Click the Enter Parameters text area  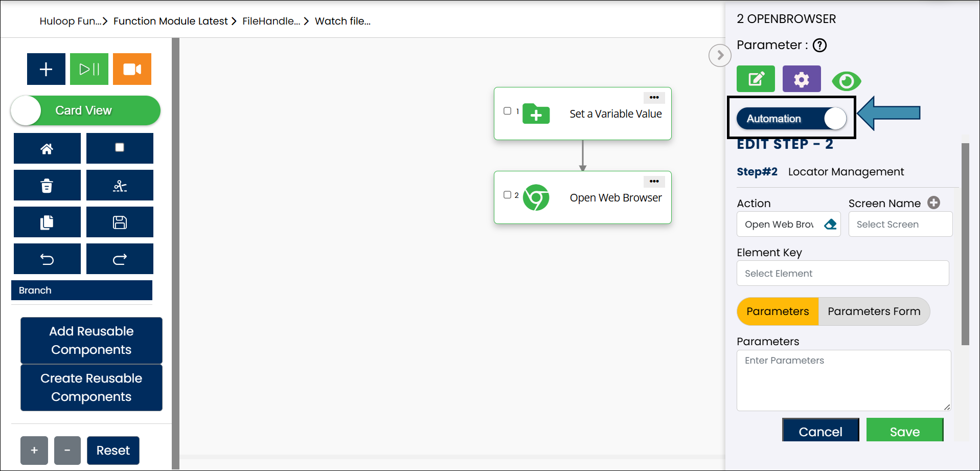843,380
